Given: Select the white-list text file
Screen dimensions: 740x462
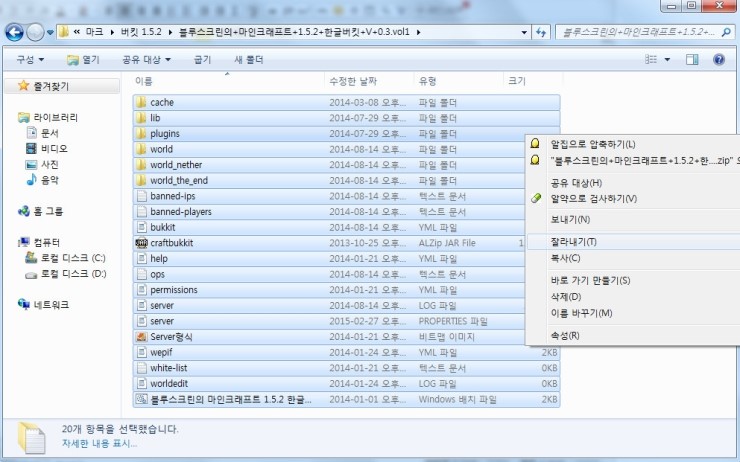Looking at the screenshot, I should pyautogui.click(x=346, y=368).
